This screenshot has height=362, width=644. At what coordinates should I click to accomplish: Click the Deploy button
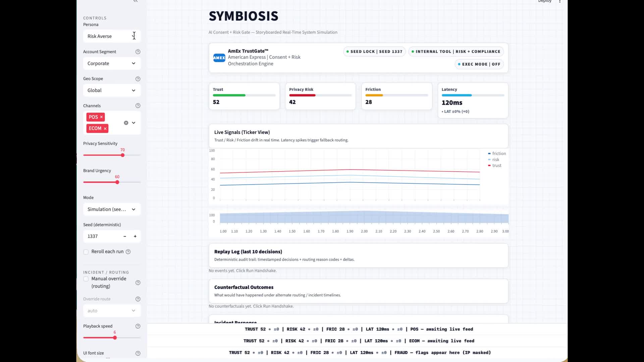point(545,1)
